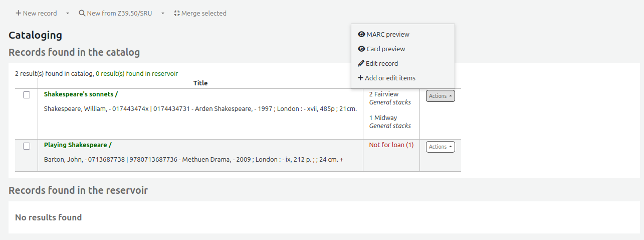Open the New from Z39.50/SRU dropdown arrow
The height and width of the screenshot is (240, 644).
pyautogui.click(x=163, y=14)
